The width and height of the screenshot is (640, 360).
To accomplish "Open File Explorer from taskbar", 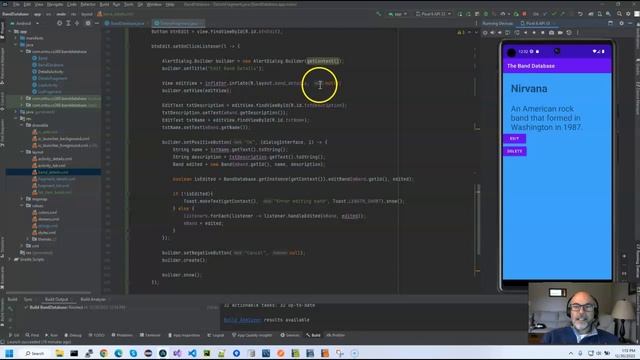I will pyautogui.click(x=59, y=353).
